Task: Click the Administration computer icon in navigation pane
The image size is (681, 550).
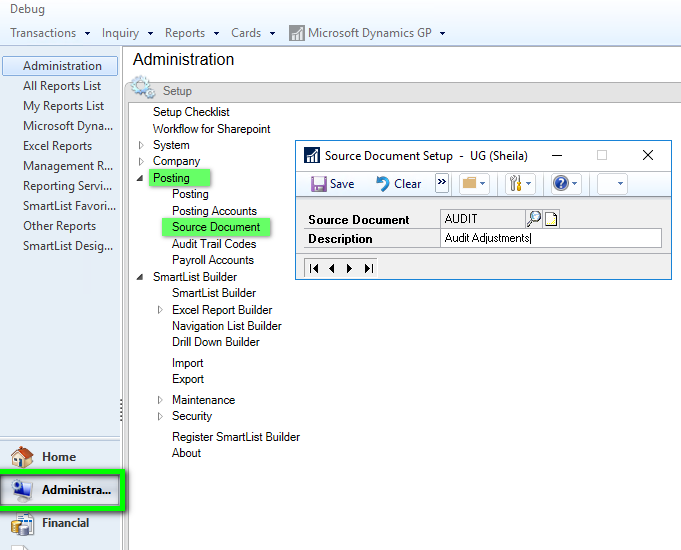Action: click(22, 490)
